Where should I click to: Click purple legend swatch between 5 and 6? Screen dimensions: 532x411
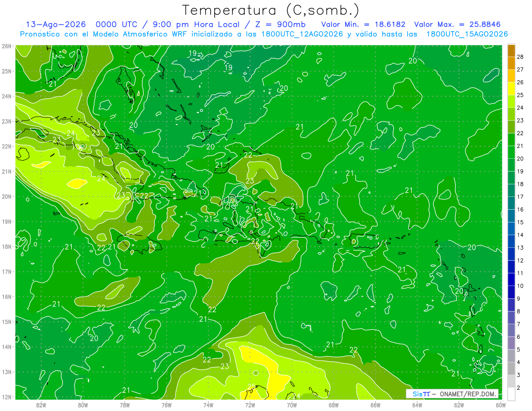pos(511,343)
